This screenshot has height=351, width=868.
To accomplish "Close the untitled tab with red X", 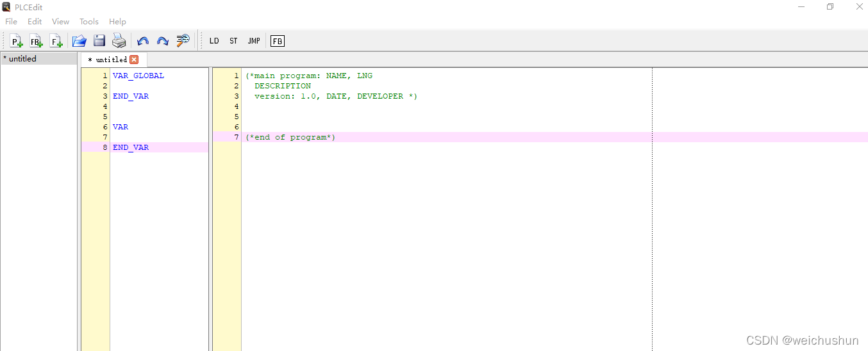I will [134, 60].
